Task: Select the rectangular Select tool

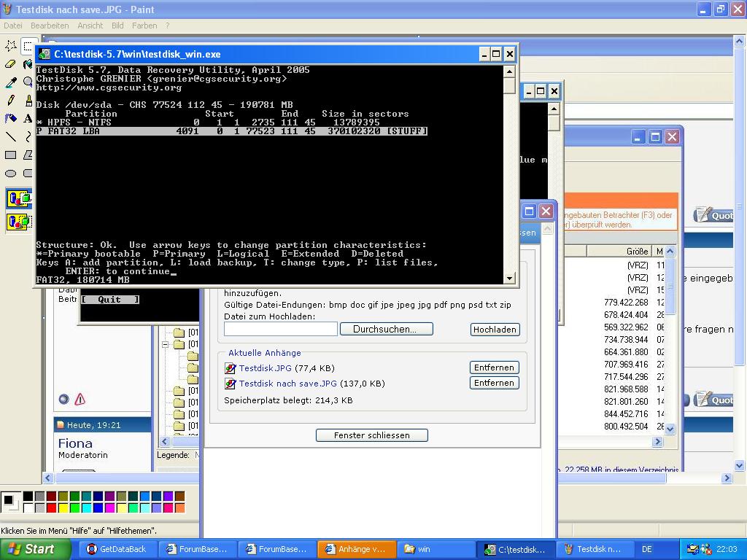Action: (x=28, y=46)
